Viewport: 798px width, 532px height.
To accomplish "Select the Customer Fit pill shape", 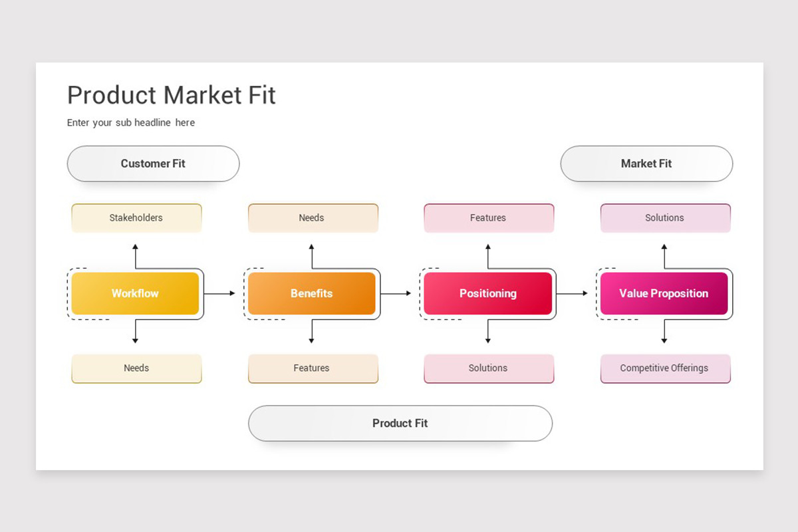I will pyautogui.click(x=153, y=164).
